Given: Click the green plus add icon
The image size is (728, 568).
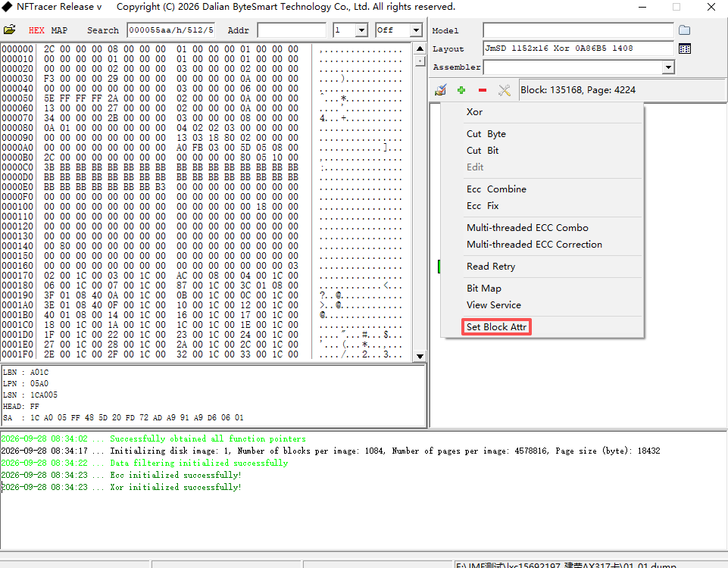Looking at the screenshot, I should 461,90.
